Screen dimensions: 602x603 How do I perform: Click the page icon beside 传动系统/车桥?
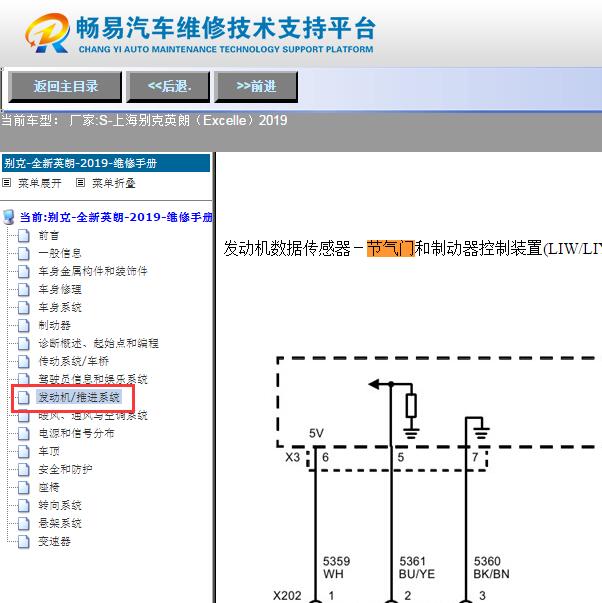tap(23, 361)
